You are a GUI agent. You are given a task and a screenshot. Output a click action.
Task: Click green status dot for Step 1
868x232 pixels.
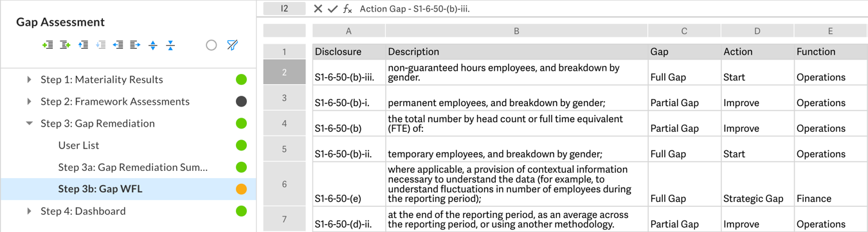pos(241,80)
